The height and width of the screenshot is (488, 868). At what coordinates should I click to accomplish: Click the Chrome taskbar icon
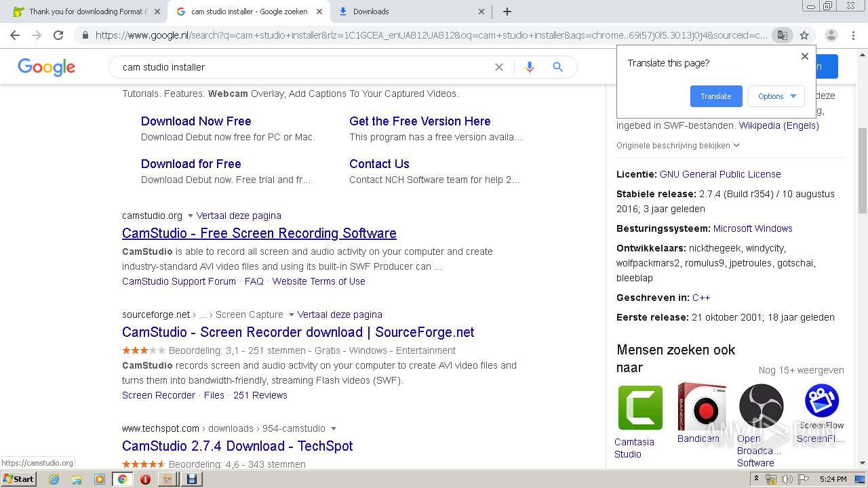[x=122, y=479]
